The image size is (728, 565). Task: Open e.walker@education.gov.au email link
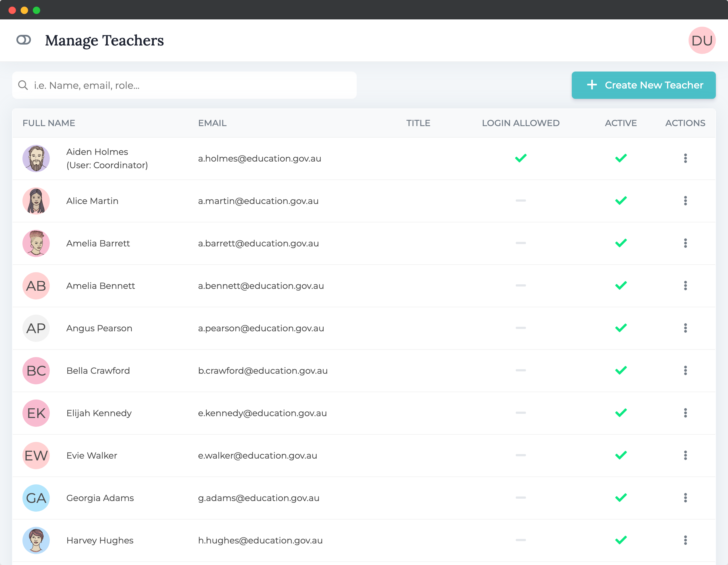pos(257,455)
